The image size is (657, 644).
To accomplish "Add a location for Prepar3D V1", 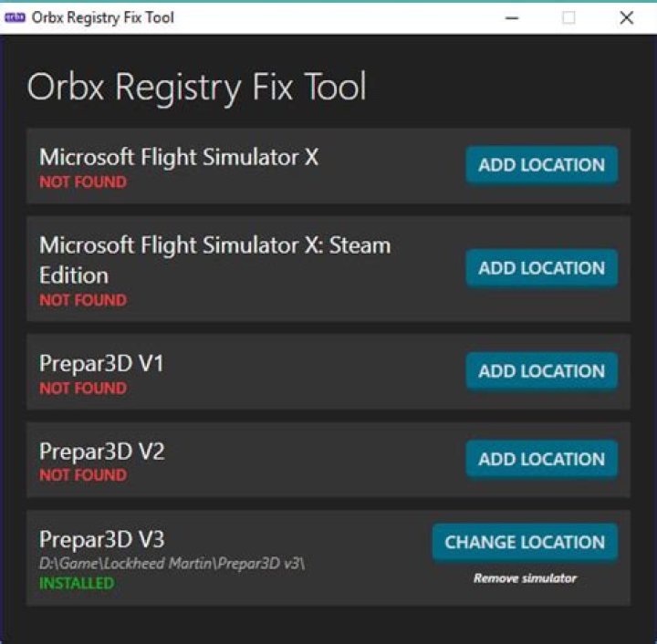I will pyautogui.click(x=541, y=371).
